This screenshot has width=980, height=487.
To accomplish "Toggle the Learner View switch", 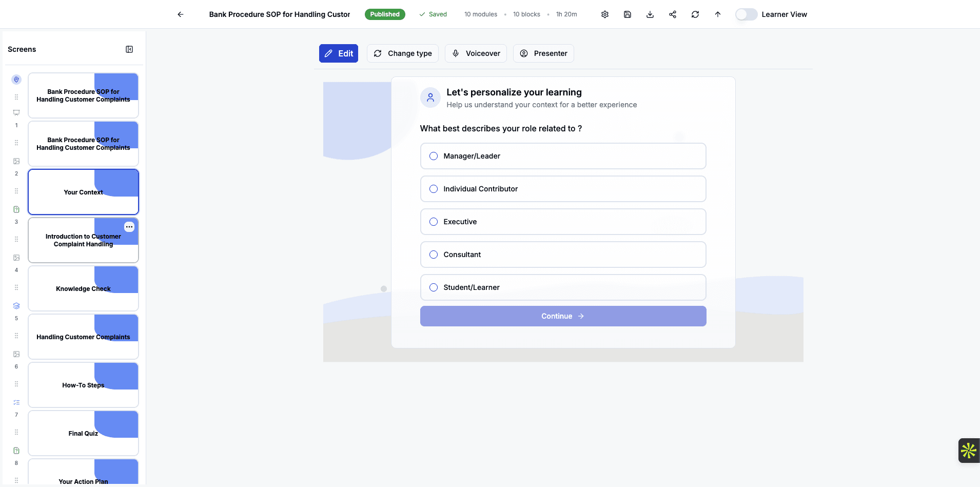I will pyautogui.click(x=746, y=14).
